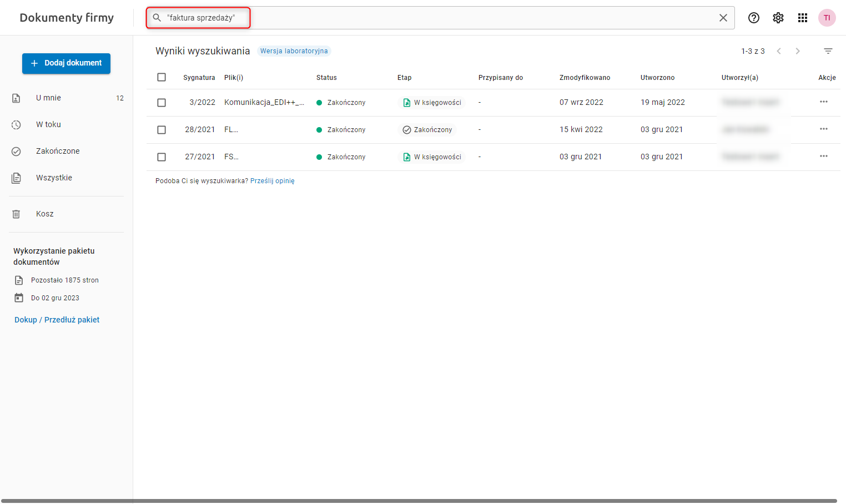Click modified date 15 kwi 2022
Image resolution: width=846 pixels, height=504 pixels.
581,129
